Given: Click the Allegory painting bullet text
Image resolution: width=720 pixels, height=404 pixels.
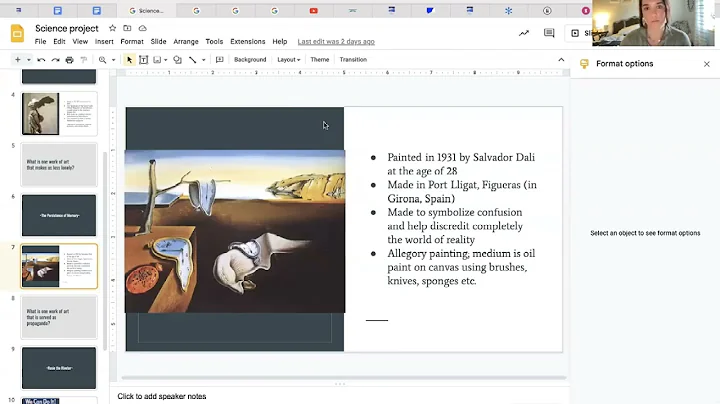Looking at the screenshot, I should [461, 267].
